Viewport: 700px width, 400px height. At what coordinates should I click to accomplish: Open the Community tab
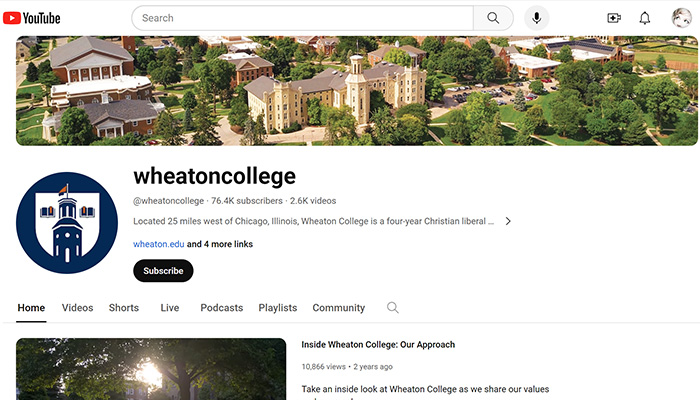click(338, 308)
